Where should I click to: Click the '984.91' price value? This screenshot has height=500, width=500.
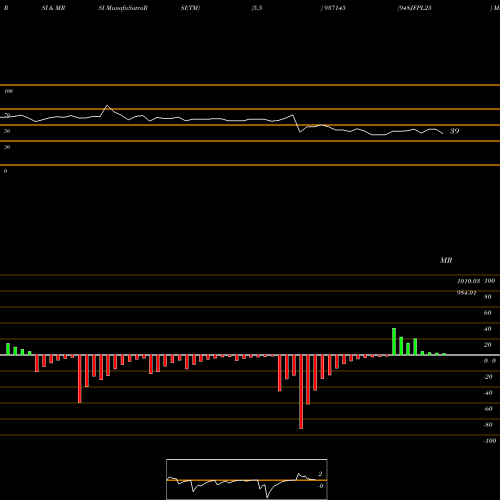pyautogui.click(x=466, y=293)
